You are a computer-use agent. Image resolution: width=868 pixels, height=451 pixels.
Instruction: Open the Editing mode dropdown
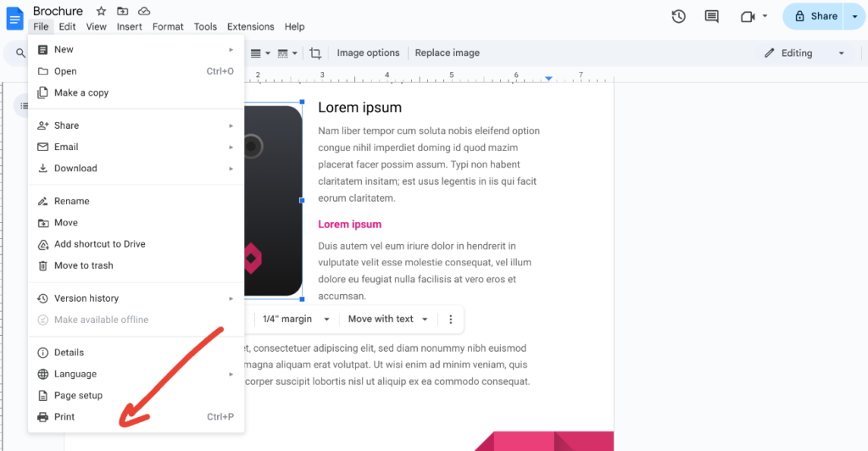pyautogui.click(x=804, y=53)
